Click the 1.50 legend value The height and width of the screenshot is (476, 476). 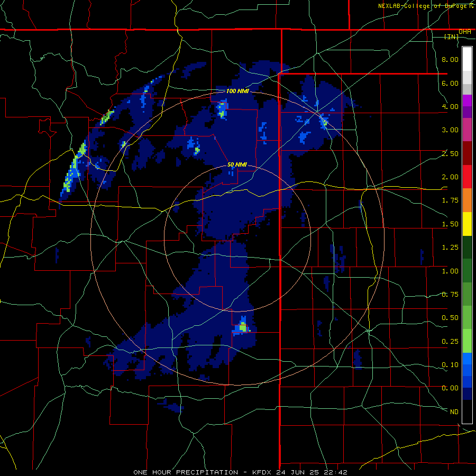(450, 224)
